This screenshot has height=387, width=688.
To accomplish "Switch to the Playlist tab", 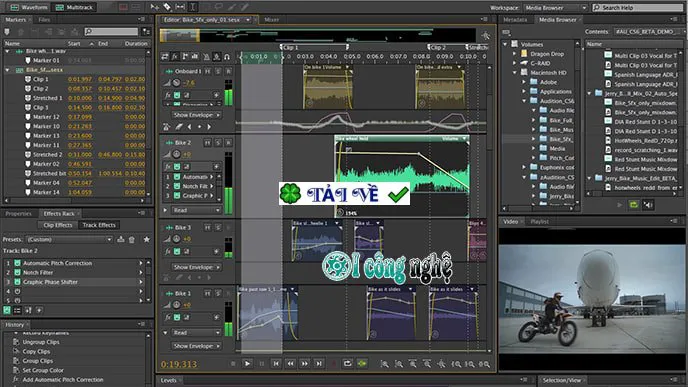I will coord(539,222).
